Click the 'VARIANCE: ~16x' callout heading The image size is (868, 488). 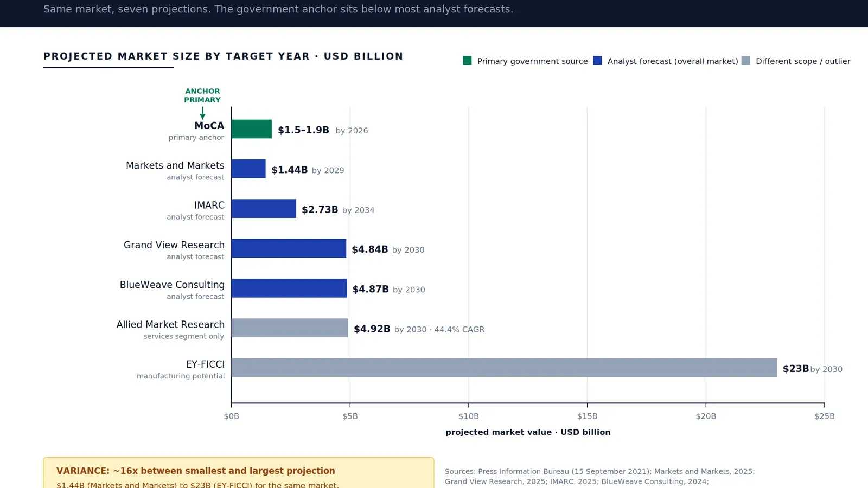click(x=196, y=471)
